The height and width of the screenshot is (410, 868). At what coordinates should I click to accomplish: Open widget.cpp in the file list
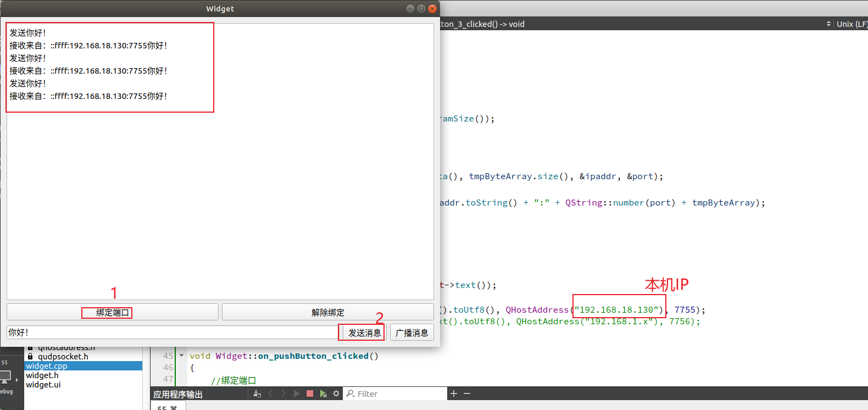(84, 365)
